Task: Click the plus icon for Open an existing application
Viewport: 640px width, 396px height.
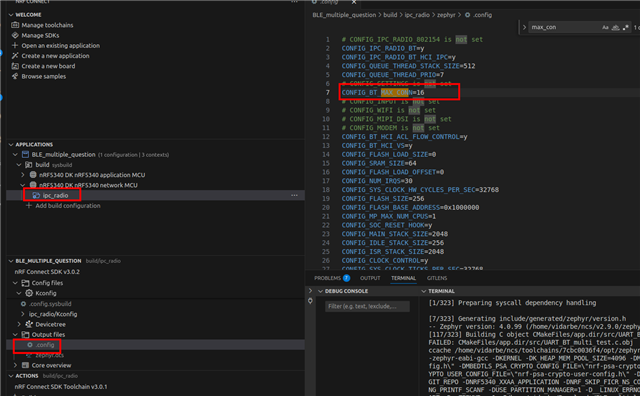Action: point(15,45)
